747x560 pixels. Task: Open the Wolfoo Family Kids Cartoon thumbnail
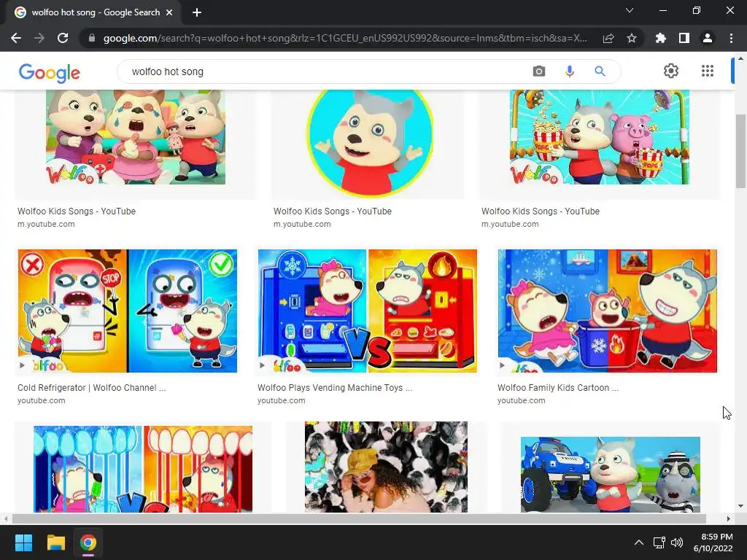(608, 311)
